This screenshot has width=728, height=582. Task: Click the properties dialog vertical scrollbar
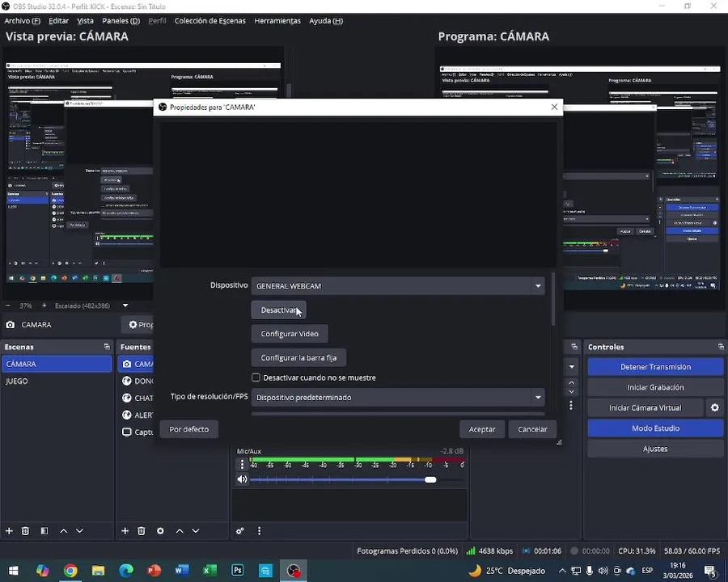click(x=553, y=299)
